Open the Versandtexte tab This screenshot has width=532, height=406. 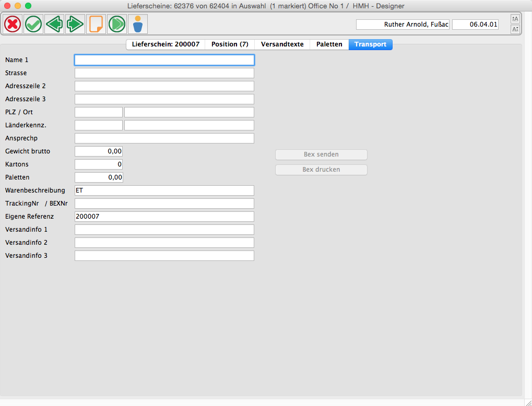pyautogui.click(x=282, y=44)
